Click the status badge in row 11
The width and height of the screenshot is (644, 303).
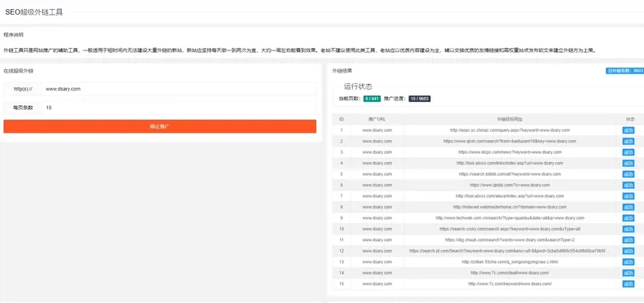pos(629,240)
